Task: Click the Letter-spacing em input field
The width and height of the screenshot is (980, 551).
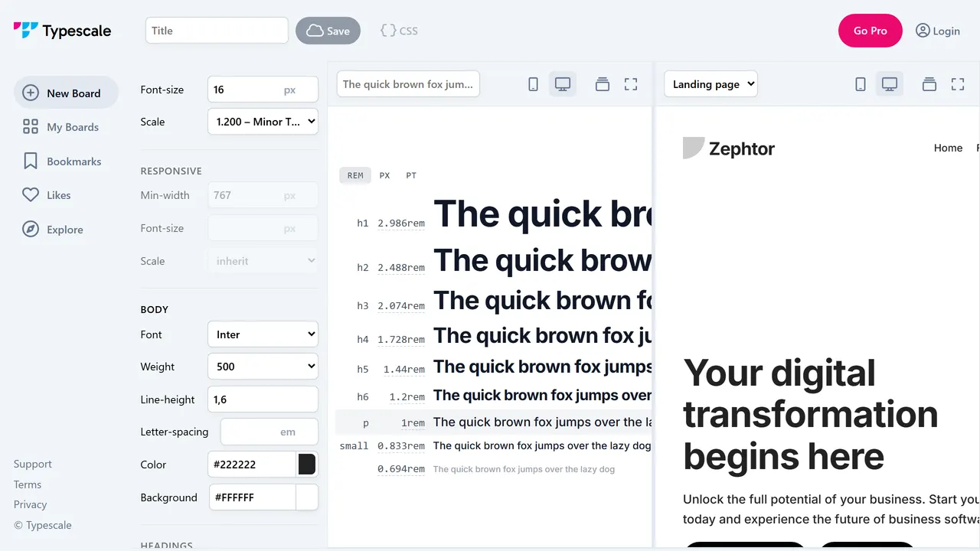Action: (269, 432)
